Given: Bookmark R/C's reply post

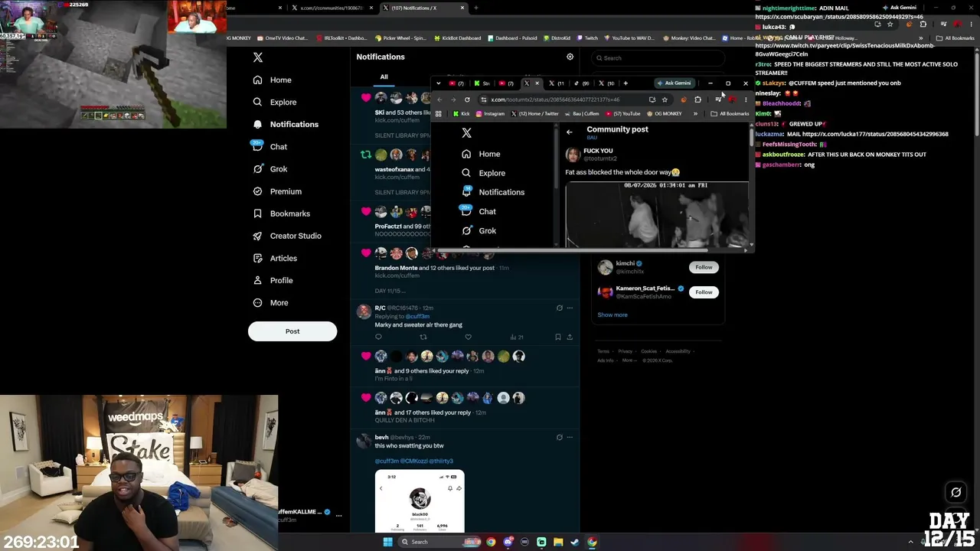Looking at the screenshot, I should [x=557, y=337].
